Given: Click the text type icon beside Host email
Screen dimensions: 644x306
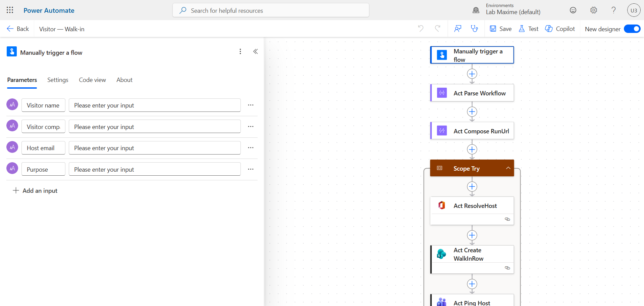Looking at the screenshot, I should pyautogui.click(x=12, y=147).
